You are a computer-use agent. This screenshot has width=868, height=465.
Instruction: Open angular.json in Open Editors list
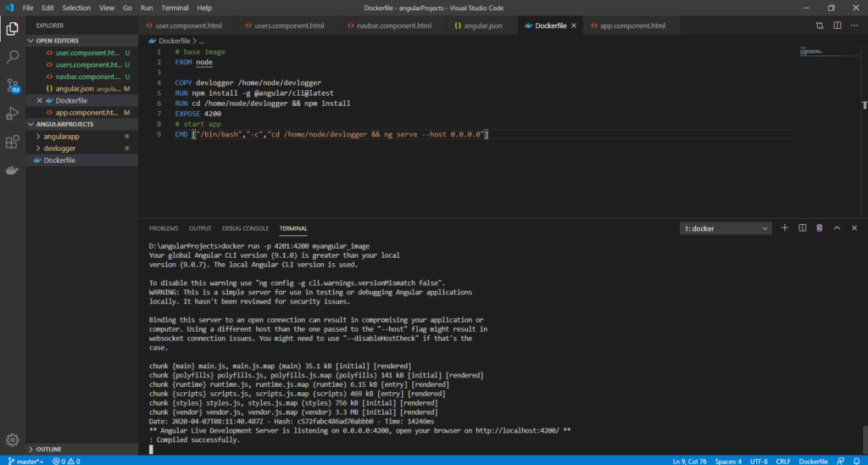click(x=82, y=89)
